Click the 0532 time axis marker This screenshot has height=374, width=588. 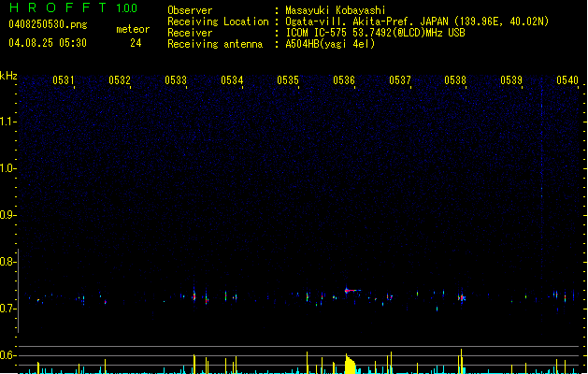(x=120, y=80)
